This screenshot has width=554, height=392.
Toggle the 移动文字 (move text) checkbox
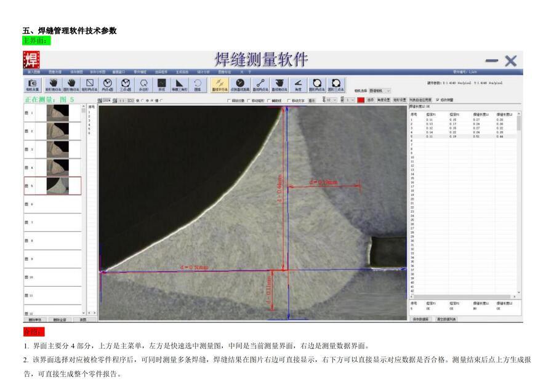click(289, 100)
